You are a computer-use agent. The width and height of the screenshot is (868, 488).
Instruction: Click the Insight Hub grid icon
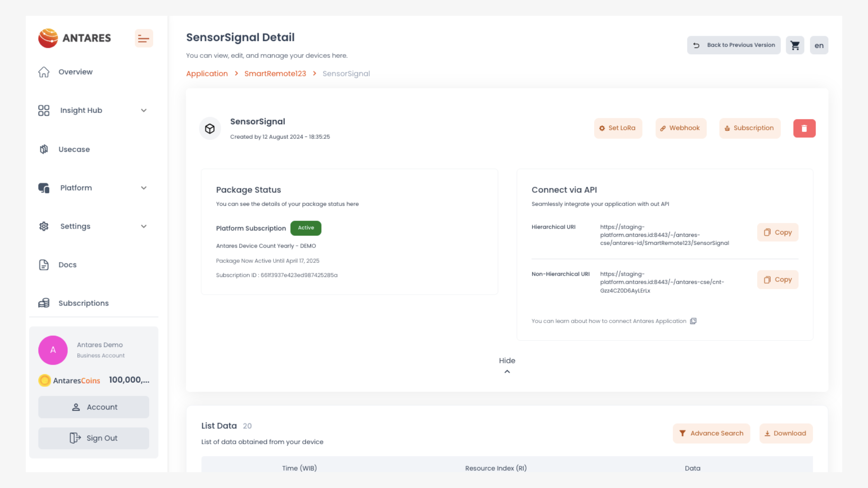coord(44,110)
